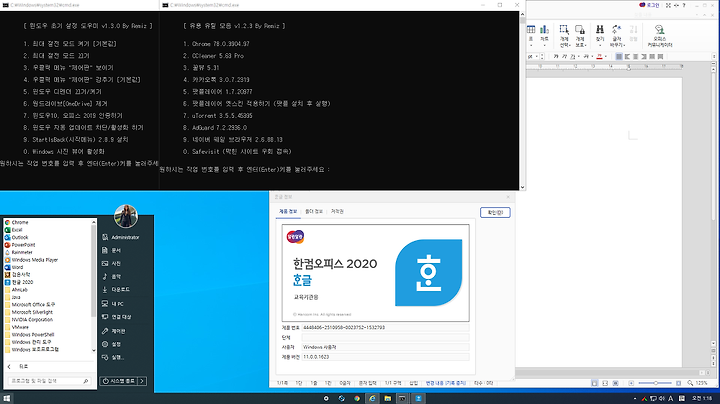Viewport: 720px width, 404px height.
Task: Open 내 PC in Start menu
Action: [x=113, y=304]
